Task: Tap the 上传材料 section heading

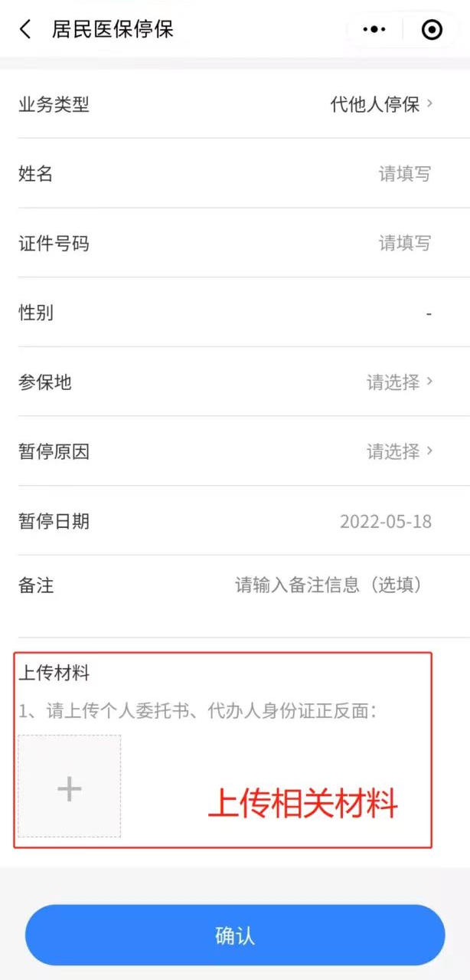Action: (x=54, y=674)
